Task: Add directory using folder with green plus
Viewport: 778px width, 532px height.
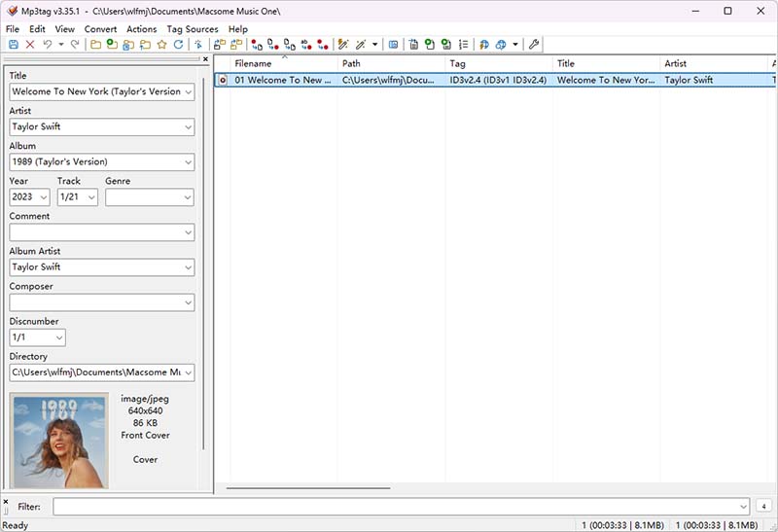Action: (112, 45)
